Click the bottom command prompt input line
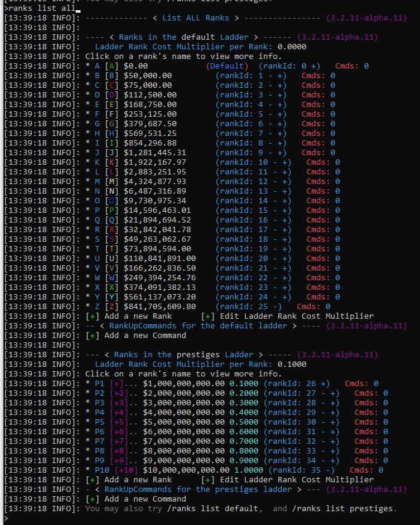Image resolution: width=420 pixels, height=525 pixels. click(210, 518)
